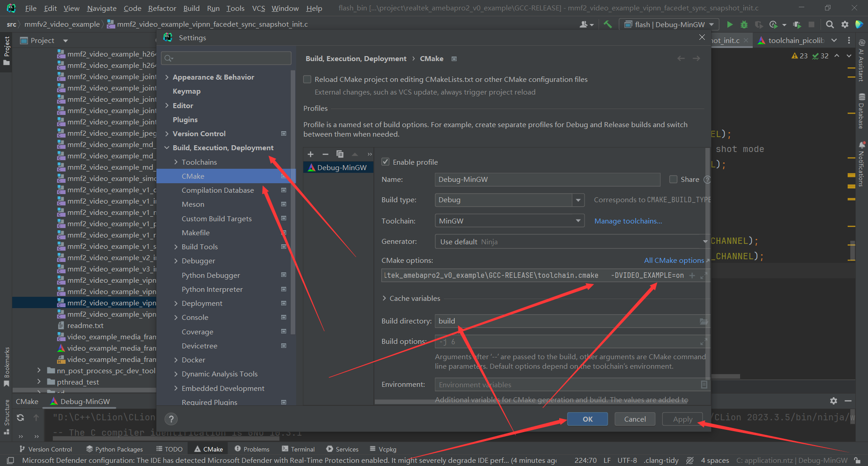Viewport: 868px width, 466px height.
Task: Click the Settings search field
Action: click(226, 58)
